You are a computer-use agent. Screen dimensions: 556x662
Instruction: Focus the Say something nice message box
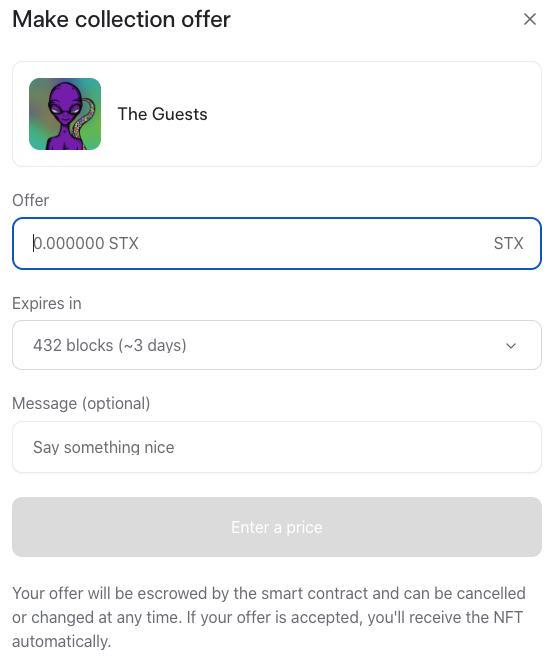pyautogui.click(x=277, y=447)
